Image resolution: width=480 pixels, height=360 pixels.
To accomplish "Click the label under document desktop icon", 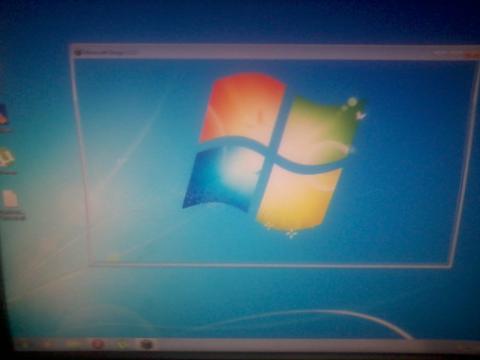I will coord(12,215).
